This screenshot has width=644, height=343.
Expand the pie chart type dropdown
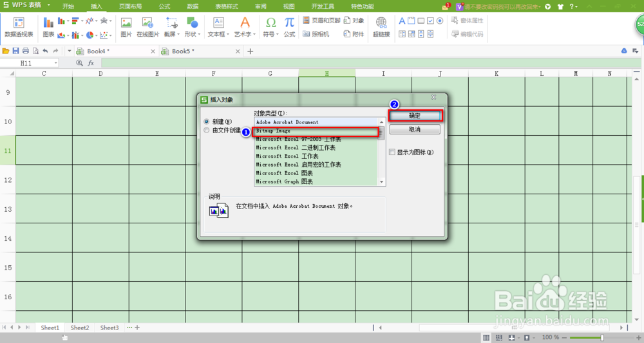click(96, 35)
